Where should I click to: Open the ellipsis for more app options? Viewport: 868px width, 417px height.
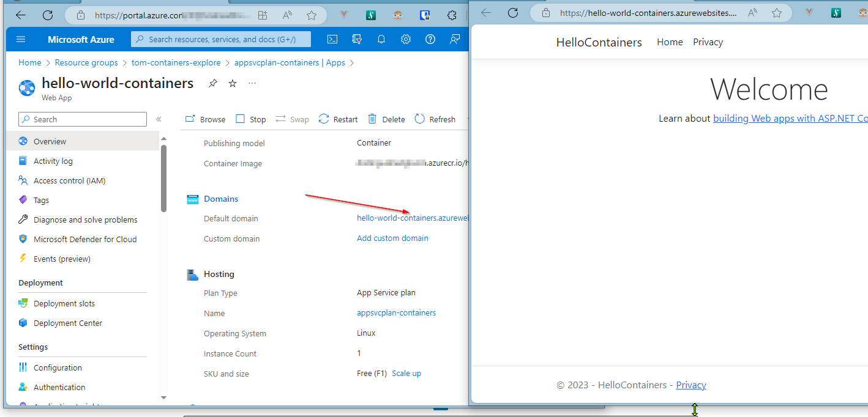pos(252,83)
